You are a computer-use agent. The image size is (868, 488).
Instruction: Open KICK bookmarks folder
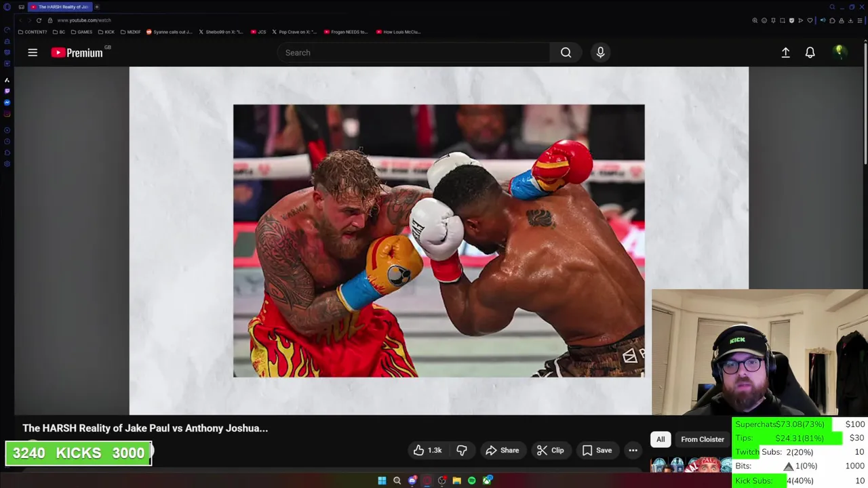coord(106,32)
